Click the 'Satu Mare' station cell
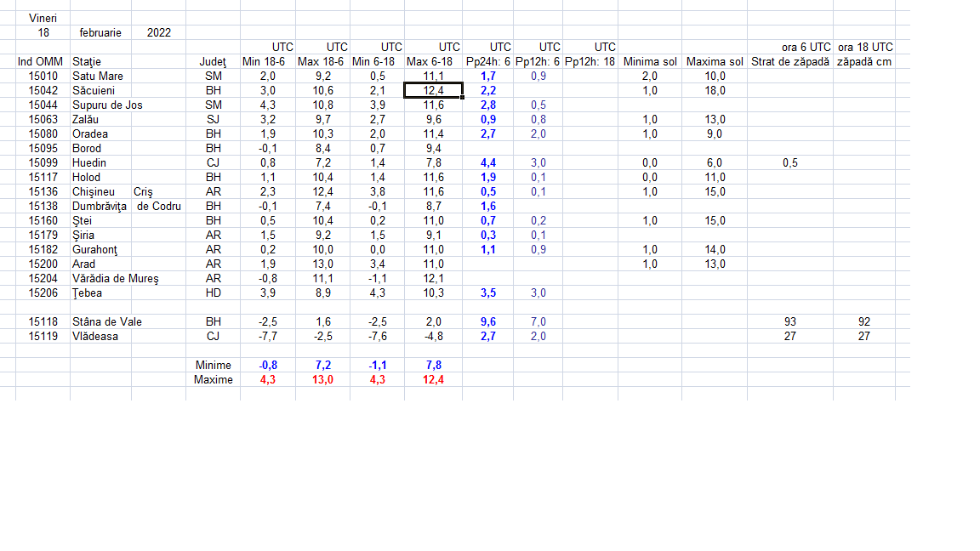Viewport: 980px width, 551px height. click(x=98, y=77)
